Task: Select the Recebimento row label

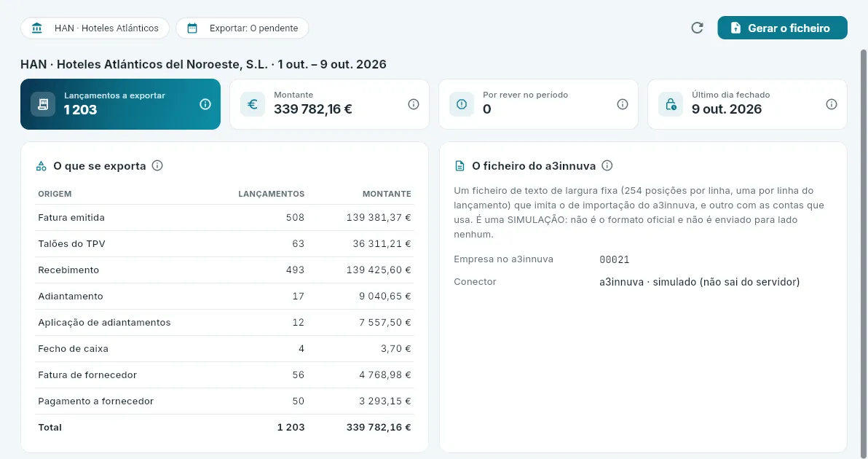Action: [68, 270]
